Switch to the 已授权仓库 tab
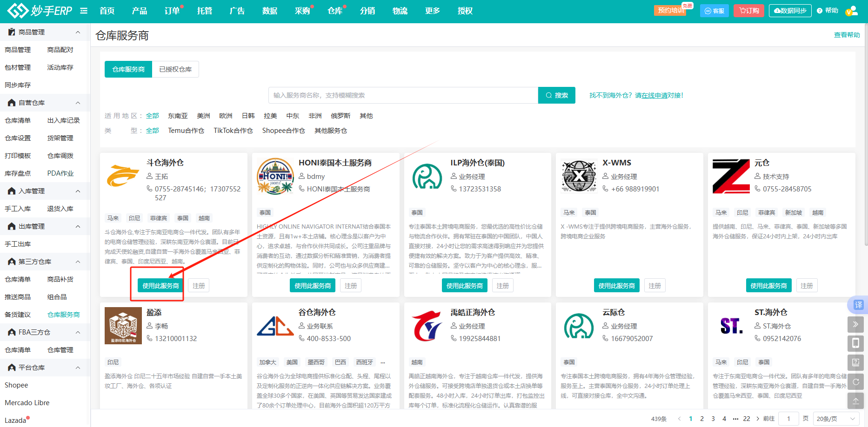 point(175,69)
